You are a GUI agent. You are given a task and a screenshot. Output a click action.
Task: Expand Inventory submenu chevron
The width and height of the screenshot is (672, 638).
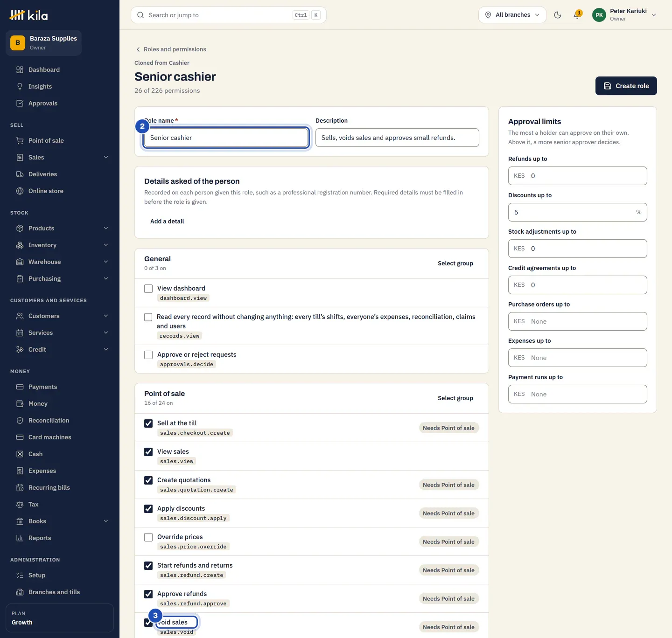click(x=106, y=245)
